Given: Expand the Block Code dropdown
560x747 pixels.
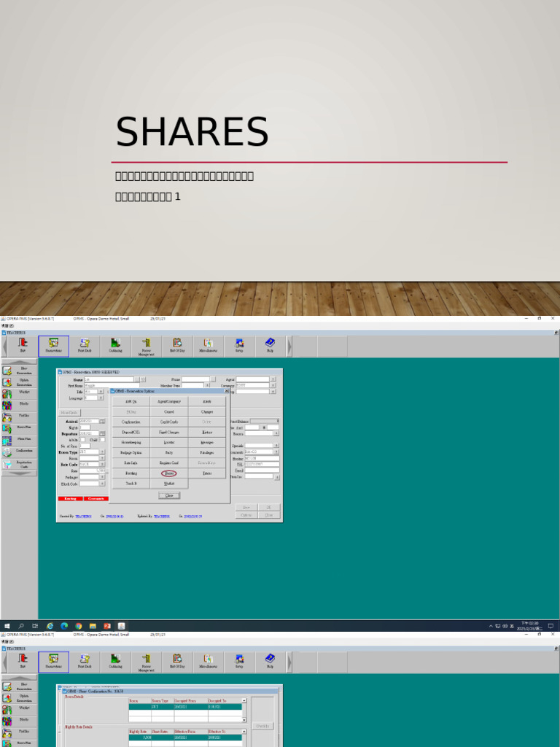Looking at the screenshot, I should (102, 484).
